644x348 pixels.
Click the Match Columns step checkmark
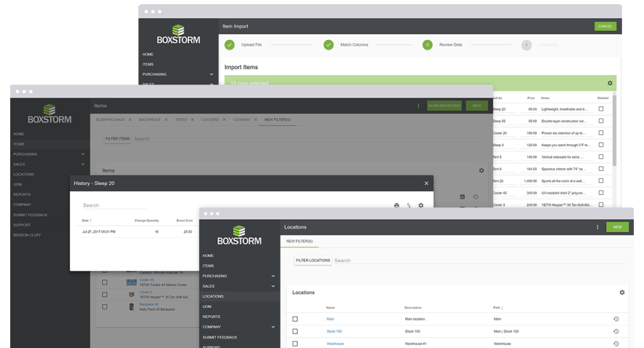pos(329,45)
